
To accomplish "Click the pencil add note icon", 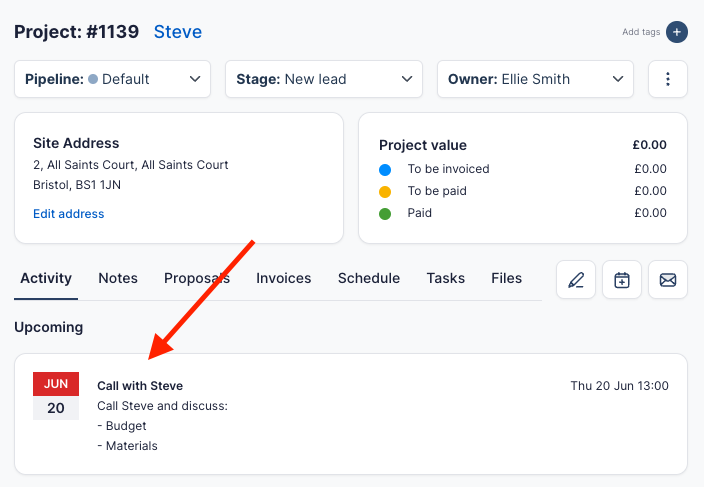I will click(x=576, y=280).
